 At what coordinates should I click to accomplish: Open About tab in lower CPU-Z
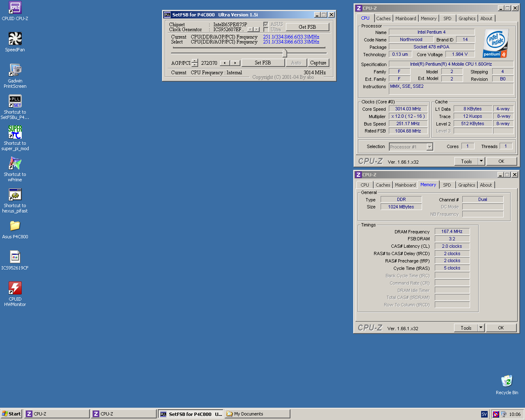(x=486, y=185)
